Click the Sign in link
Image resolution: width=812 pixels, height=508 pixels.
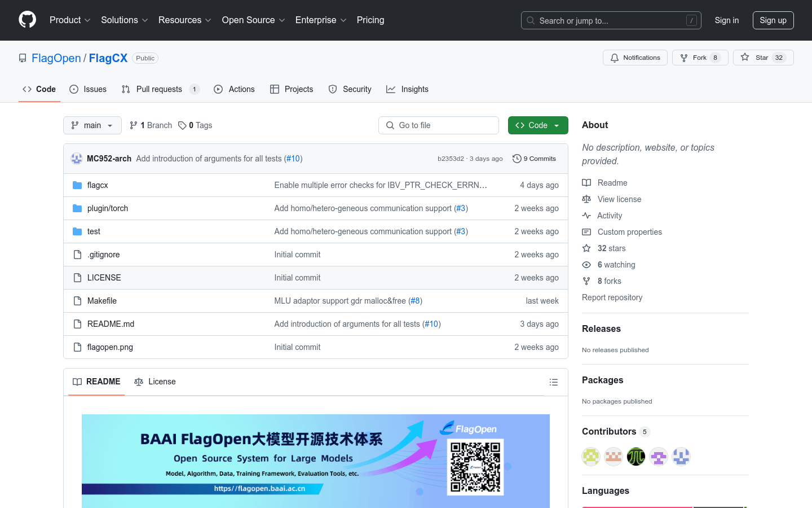point(727,20)
